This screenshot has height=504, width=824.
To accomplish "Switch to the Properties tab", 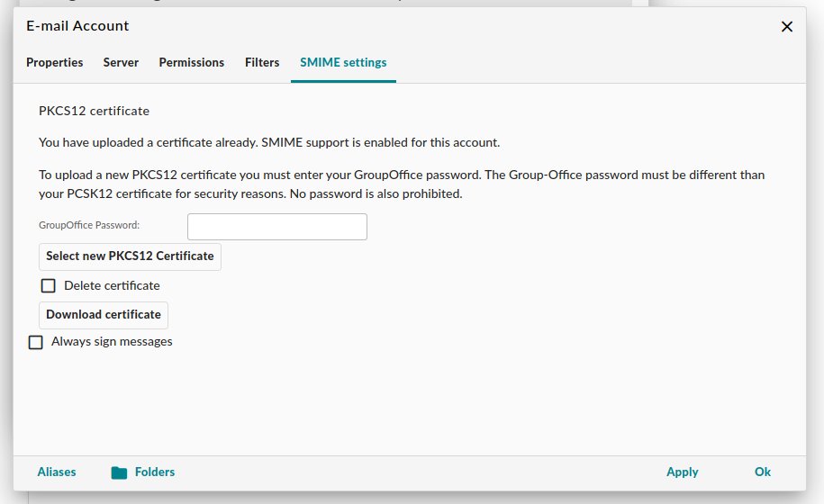I will pyautogui.click(x=55, y=62).
